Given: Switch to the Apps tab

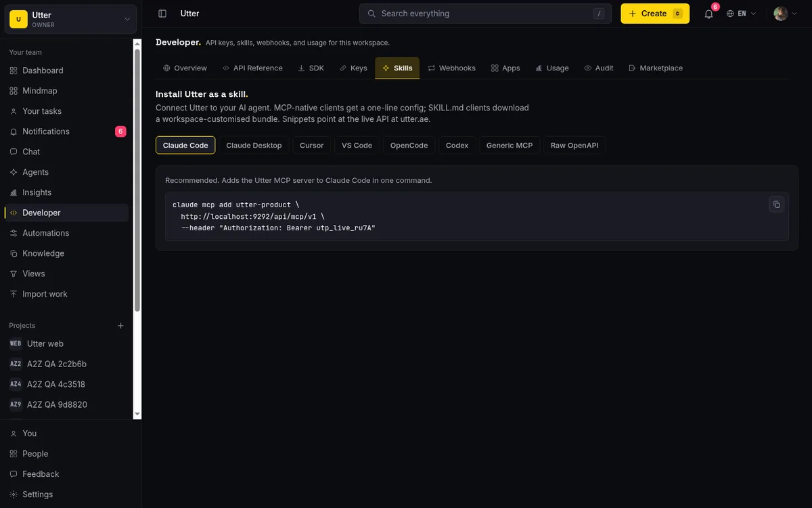Looking at the screenshot, I should point(505,68).
